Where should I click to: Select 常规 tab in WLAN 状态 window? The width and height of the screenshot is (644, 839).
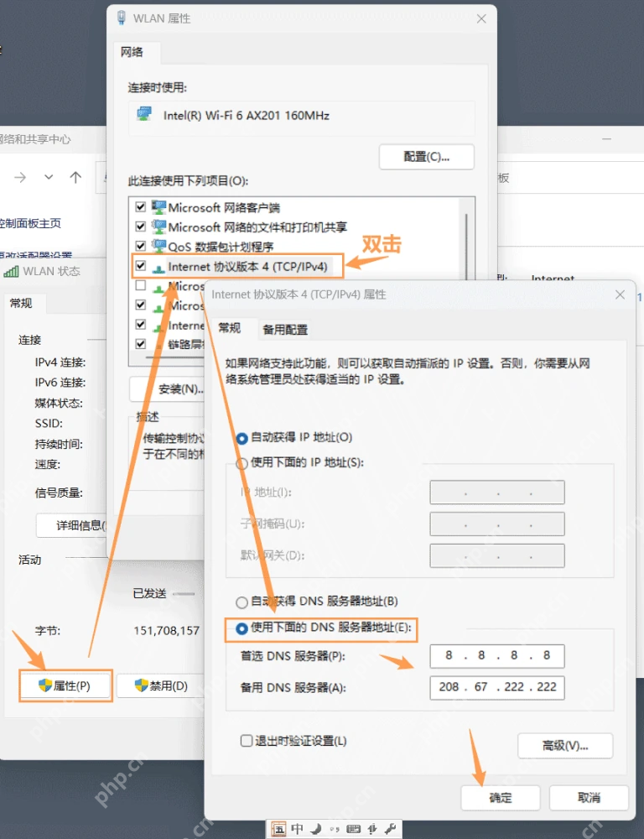21,304
